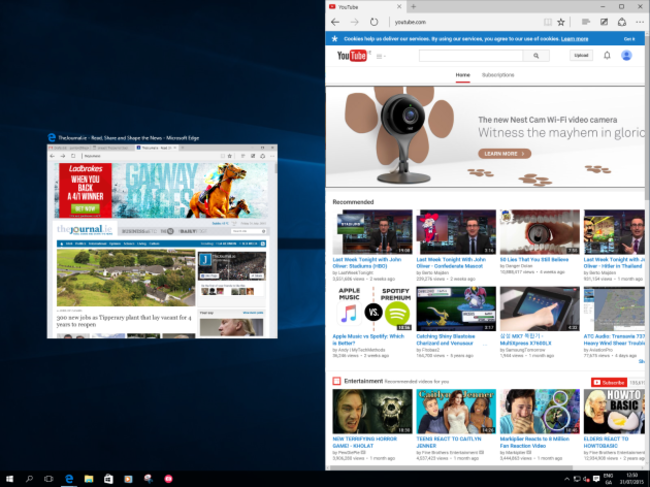Open Catching Shiny Blastoise video thumbnail

(456, 309)
